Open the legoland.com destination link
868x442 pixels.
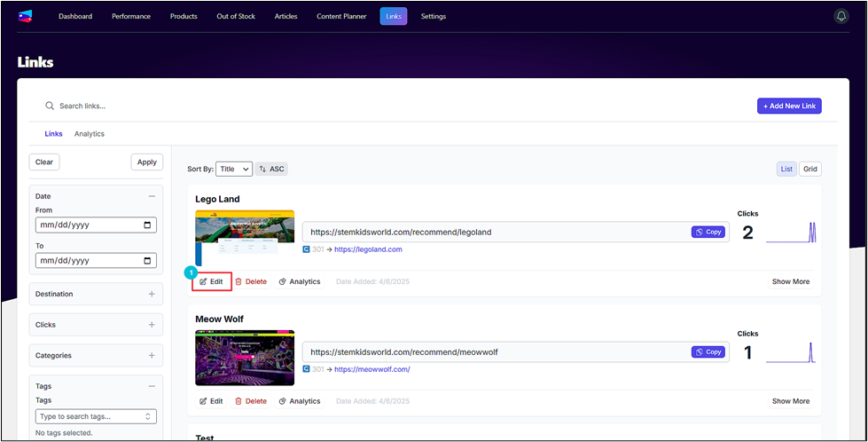[x=368, y=249]
